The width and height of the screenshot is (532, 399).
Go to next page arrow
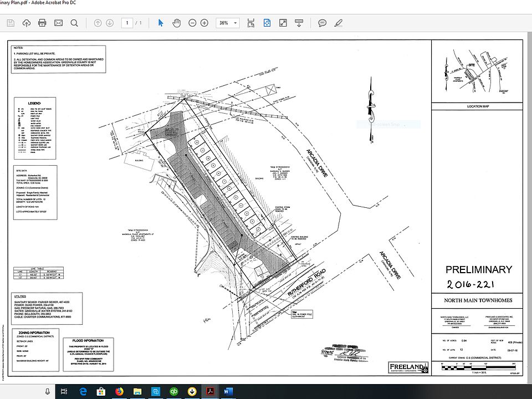[110, 23]
